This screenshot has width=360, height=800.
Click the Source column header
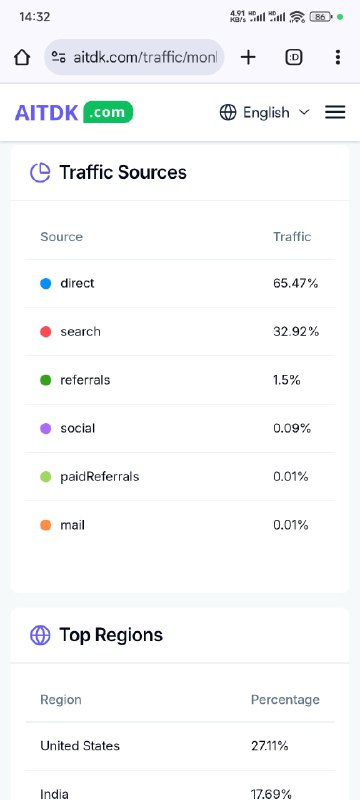(61, 237)
